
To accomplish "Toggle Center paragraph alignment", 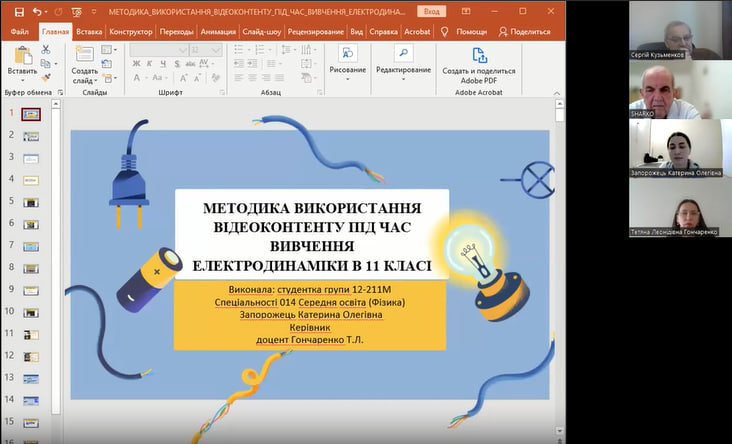I will [252, 78].
